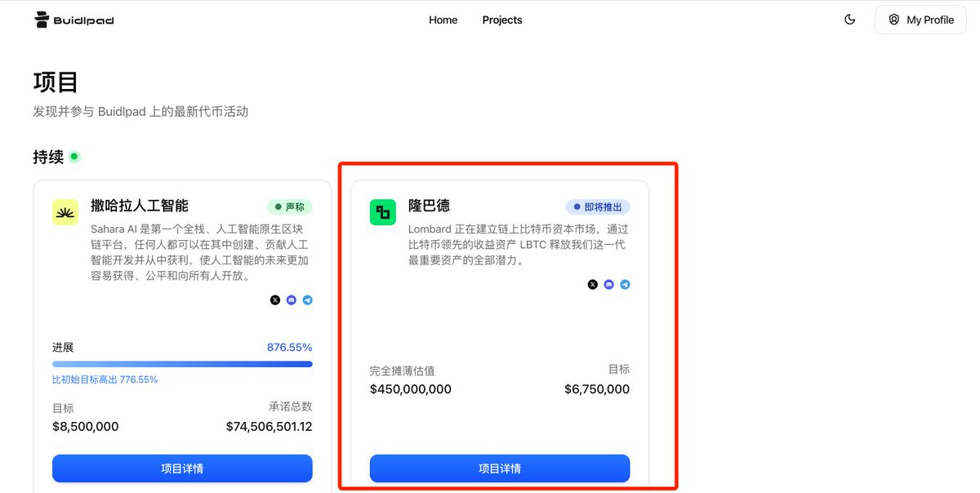Open Lombard's X (Twitter) icon
This screenshot has width=980, height=493.
click(x=592, y=284)
